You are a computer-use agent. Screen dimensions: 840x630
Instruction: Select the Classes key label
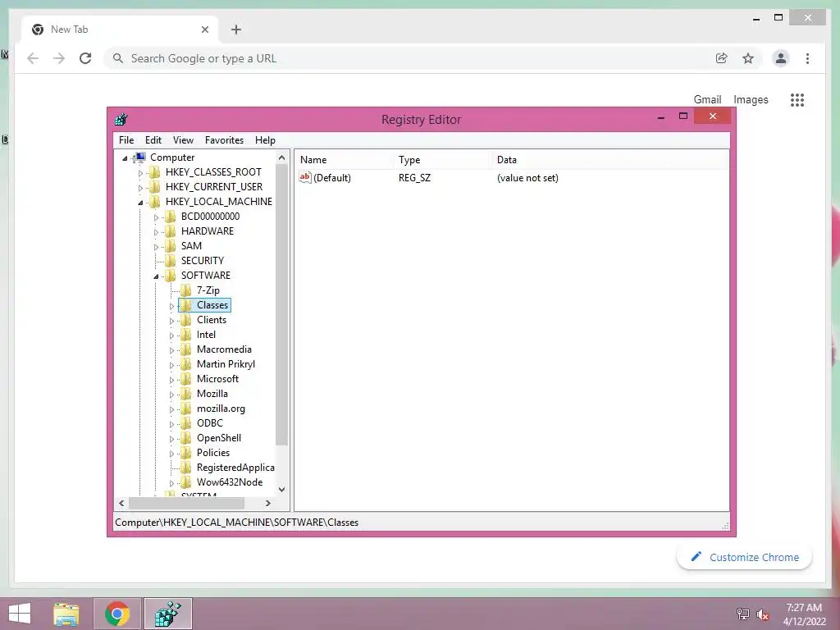pyautogui.click(x=212, y=305)
